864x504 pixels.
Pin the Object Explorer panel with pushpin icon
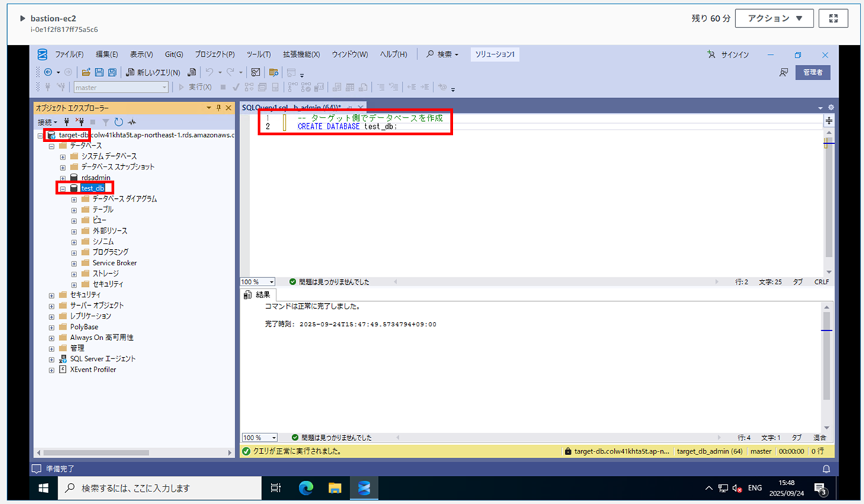tap(218, 108)
